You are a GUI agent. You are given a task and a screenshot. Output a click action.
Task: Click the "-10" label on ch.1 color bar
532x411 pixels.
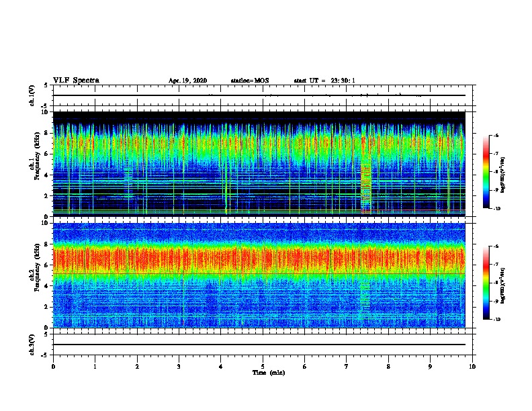click(x=497, y=209)
